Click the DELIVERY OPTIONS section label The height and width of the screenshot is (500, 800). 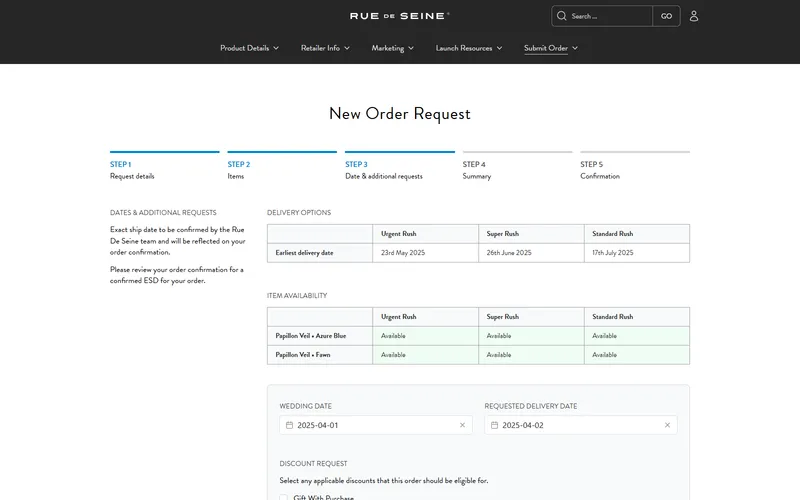pos(299,212)
